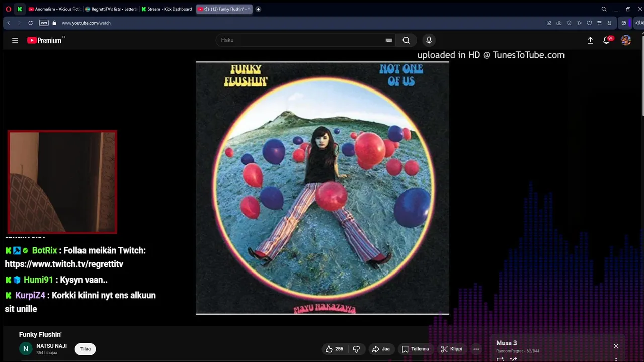This screenshot has height=362, width=644.
Task: Open the YouTube account avatar menu
Action: [x=626, y=40]
